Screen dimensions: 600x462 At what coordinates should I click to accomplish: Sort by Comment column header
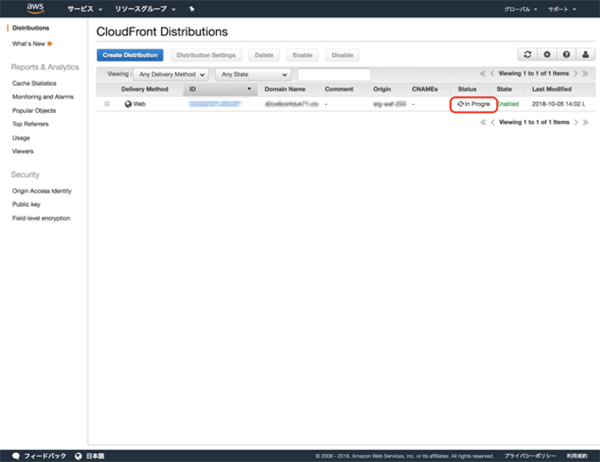coord(339,89)
